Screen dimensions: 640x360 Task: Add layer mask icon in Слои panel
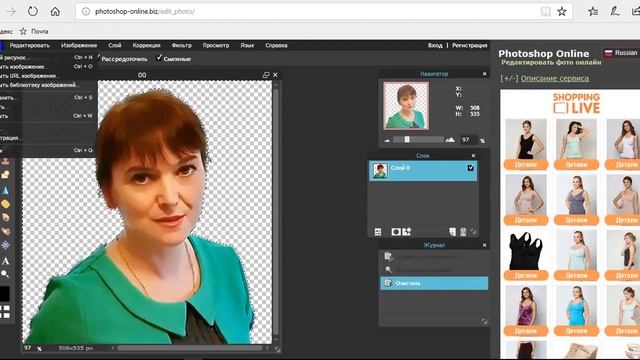pos(396,232)
